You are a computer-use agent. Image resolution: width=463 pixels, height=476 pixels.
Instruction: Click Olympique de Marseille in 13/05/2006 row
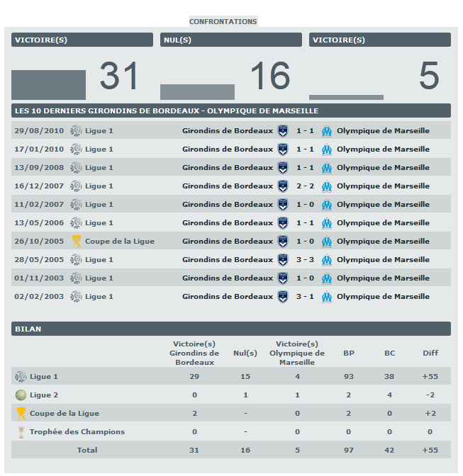(383, 223)
